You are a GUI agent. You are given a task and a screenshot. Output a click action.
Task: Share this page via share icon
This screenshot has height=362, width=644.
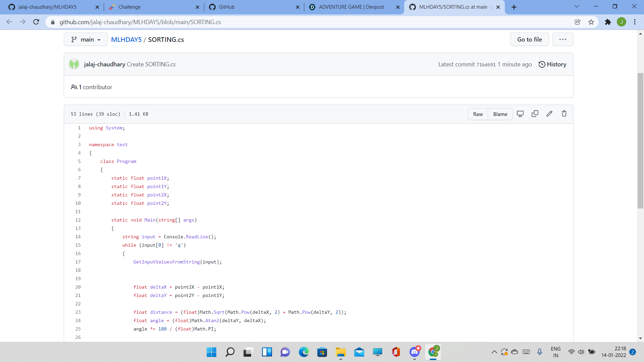[x=577, y=22]
